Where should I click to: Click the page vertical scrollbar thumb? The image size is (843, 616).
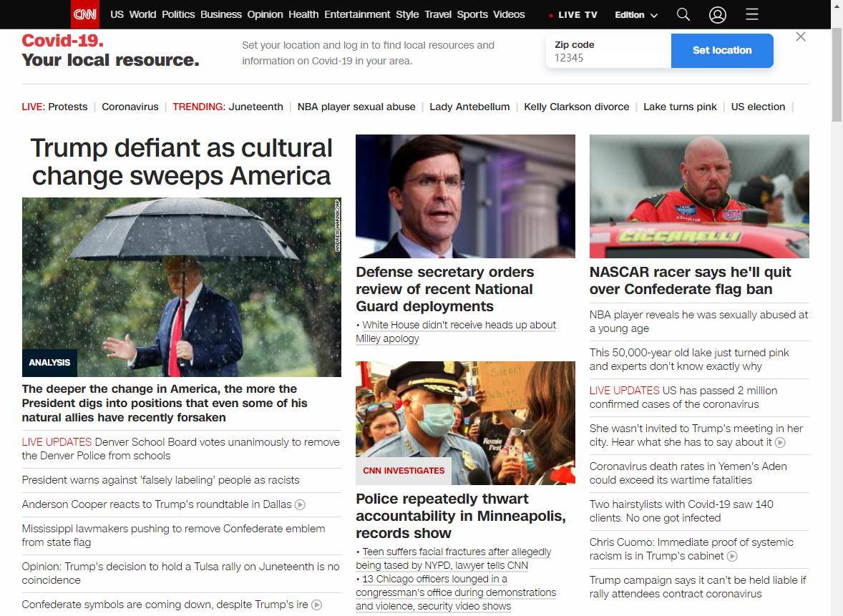point(837,75)
